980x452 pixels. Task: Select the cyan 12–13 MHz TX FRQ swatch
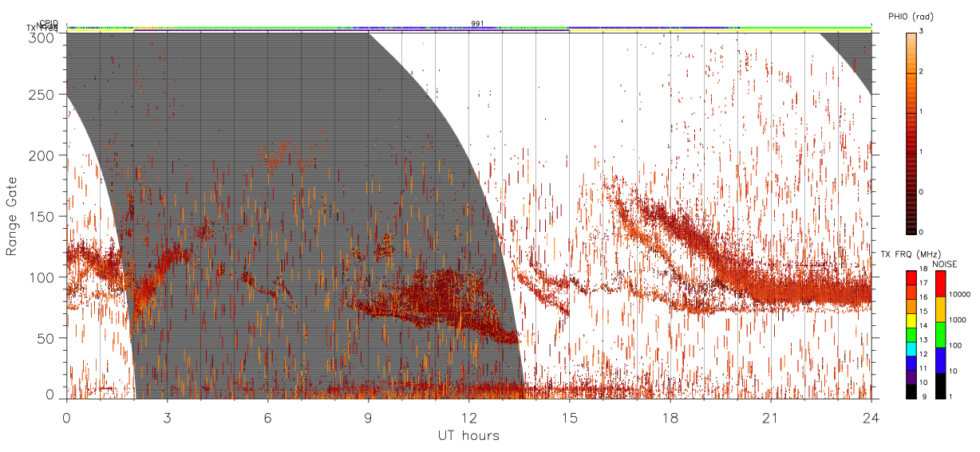[x=911, y=349]
